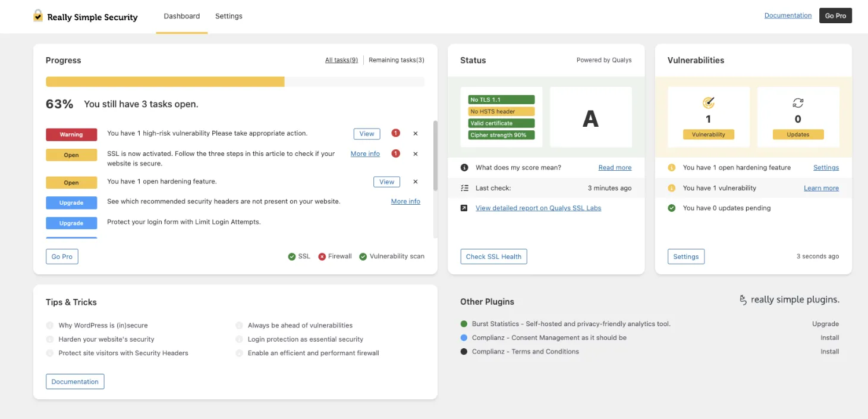Click yellow icon beside You have 1 vulnerability
This screenshot has height=419, width=868.
(672, 188)
